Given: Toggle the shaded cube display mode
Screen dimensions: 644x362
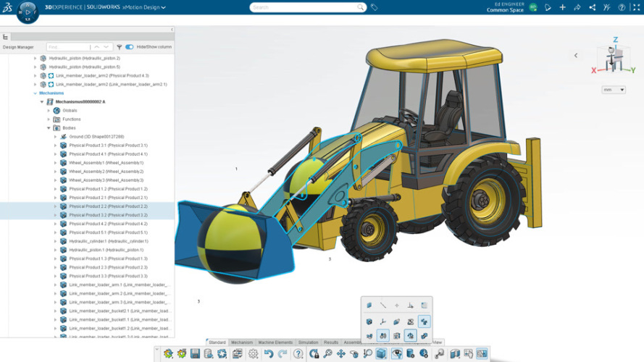Looking at the screenshot, I should [x=382, y=353].
